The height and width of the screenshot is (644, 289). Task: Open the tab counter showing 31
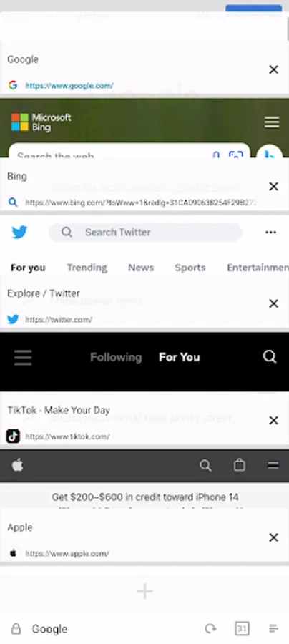point(243,628)
